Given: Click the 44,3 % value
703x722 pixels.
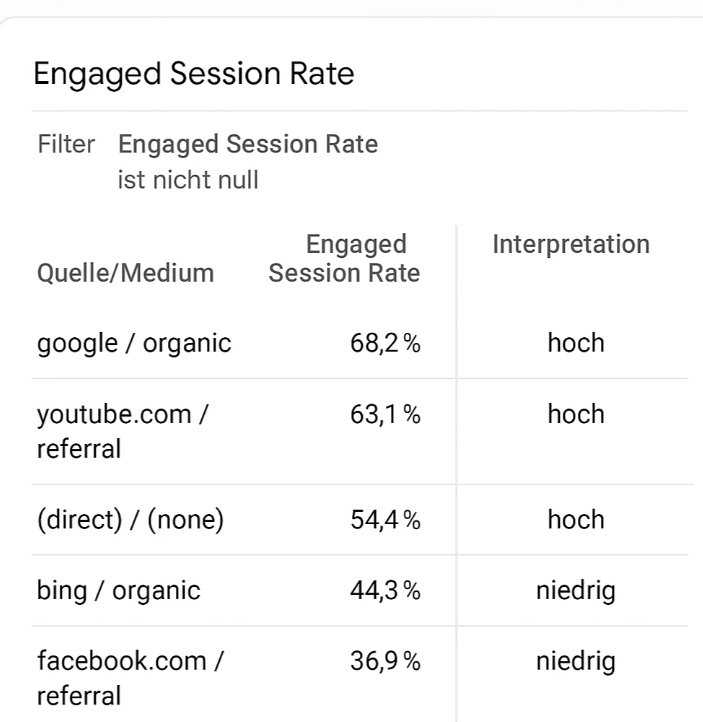Looking at the screenshot, I should 385,591.
